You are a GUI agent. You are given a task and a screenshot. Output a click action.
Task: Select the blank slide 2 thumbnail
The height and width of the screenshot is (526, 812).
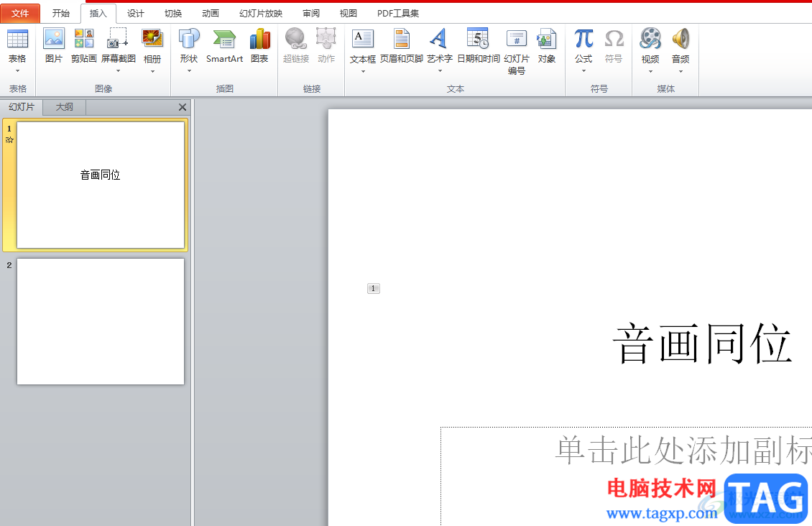pyautogui.click(x=101, y=321)
